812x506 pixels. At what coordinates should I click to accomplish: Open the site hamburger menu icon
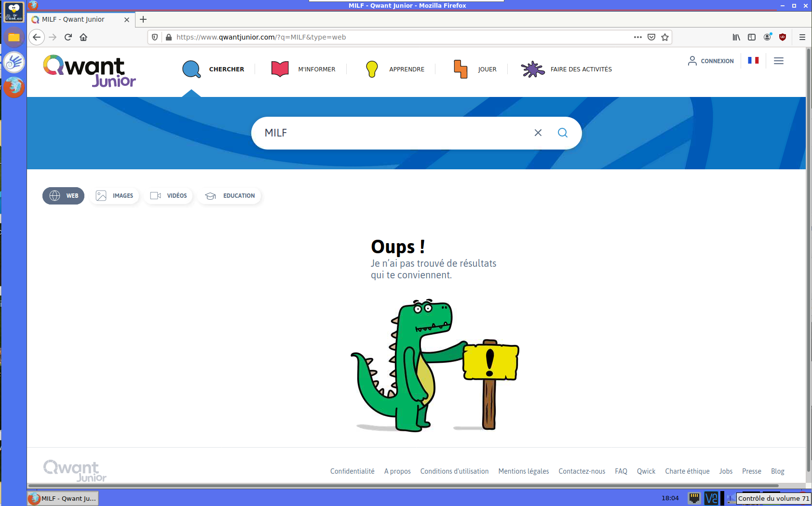tap(779, 61)
